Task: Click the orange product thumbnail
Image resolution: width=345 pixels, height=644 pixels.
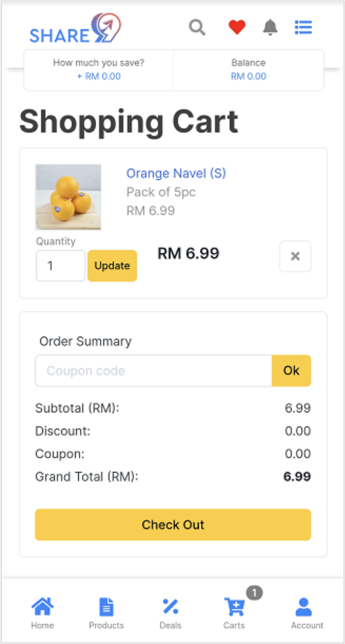Action: pyautogui.click(x=68, y=197)
